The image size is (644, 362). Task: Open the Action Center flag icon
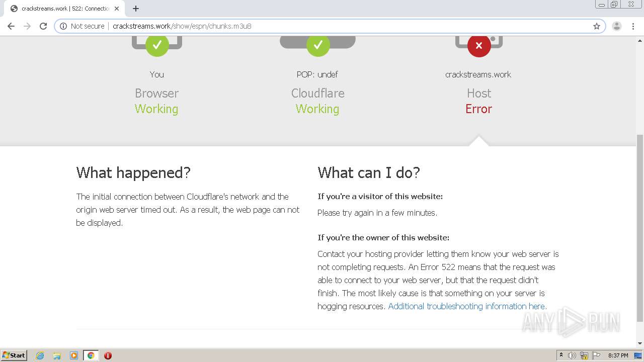tap(596, 355)
